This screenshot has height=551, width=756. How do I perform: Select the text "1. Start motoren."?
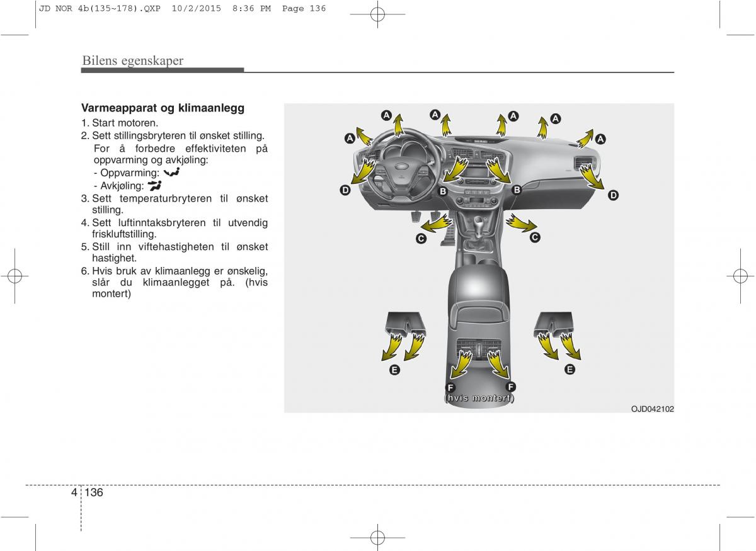pos(120,123)
